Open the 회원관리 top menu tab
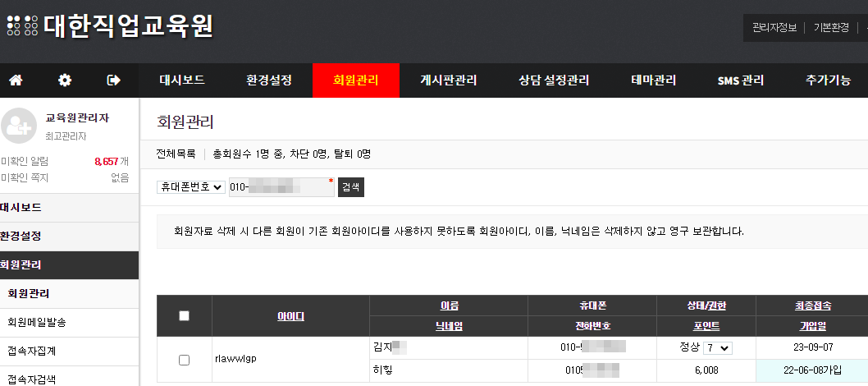Screen dimensions: 868x386 point(356,80)
